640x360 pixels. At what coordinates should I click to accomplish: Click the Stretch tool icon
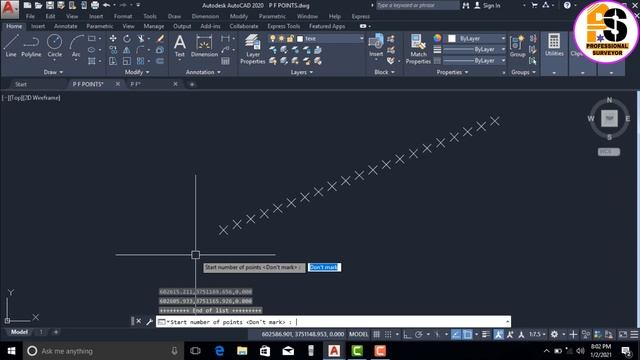113,61
